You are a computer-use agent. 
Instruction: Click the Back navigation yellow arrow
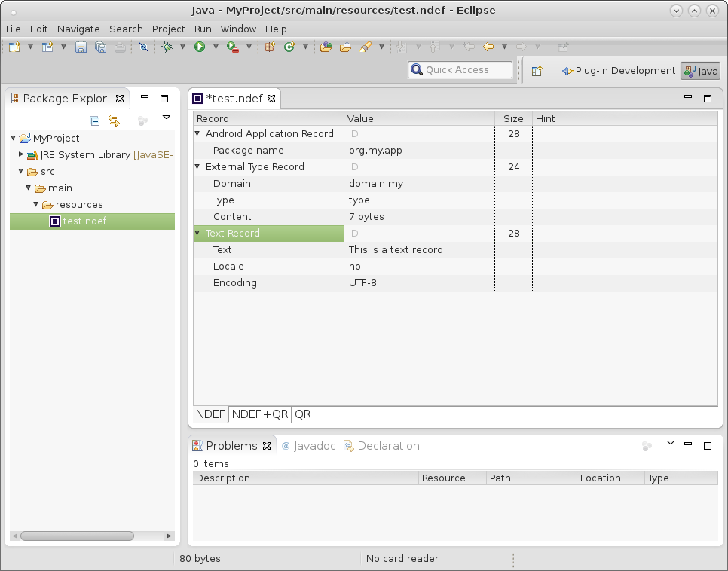488,47
